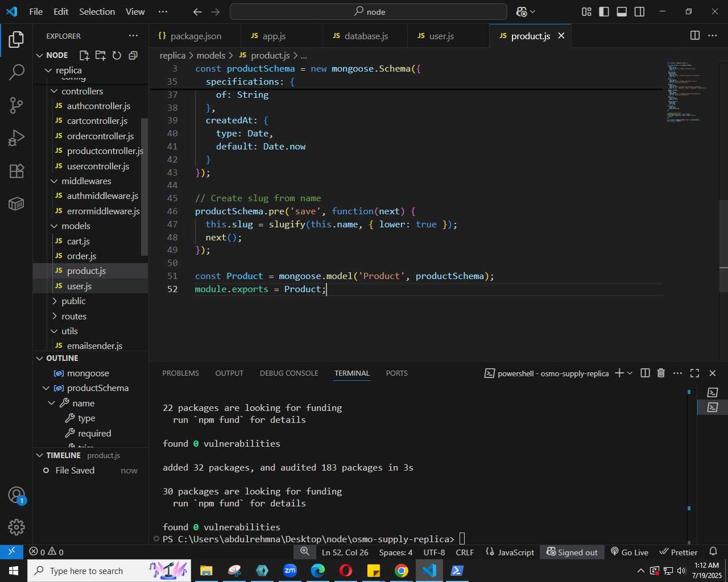Change CRLF end of line sequence
Image resolution: width=728 pixels, height=582 pixels.
(465, 552)
